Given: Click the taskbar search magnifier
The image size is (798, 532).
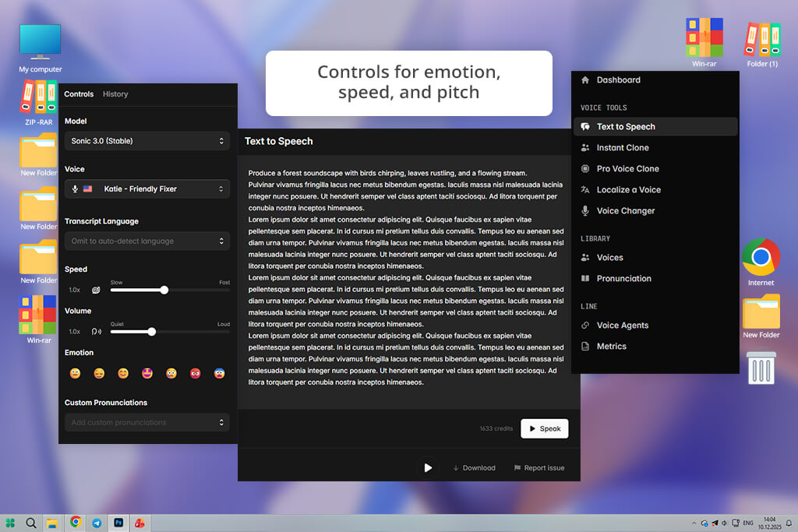Looking at the screenshot, I should [31, 523].
